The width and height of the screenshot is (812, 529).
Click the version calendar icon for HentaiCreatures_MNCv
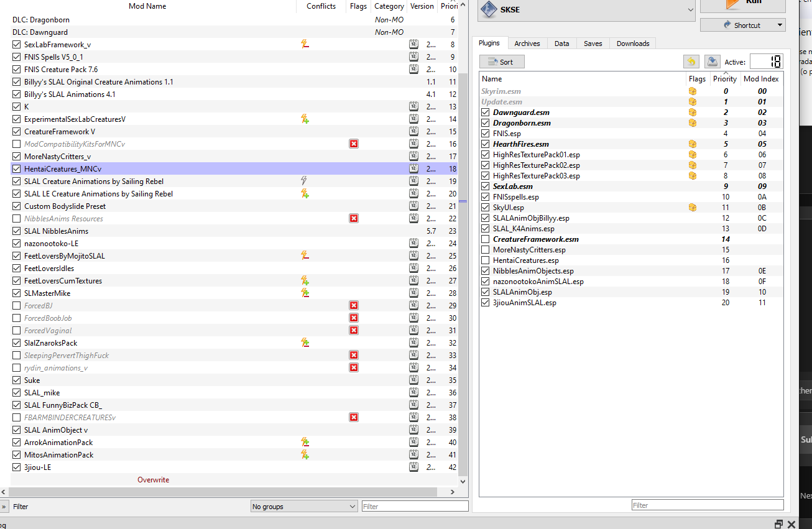(413, 168)
